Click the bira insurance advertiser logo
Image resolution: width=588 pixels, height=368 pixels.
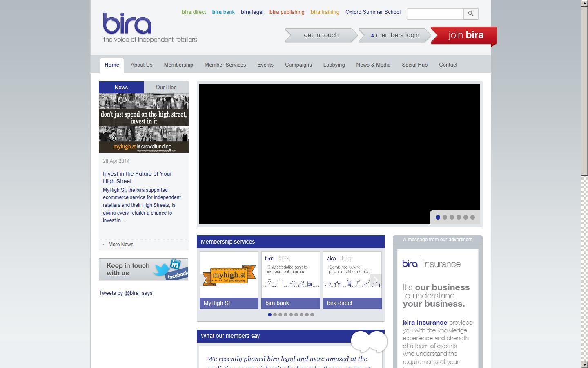tap(431, 264)
